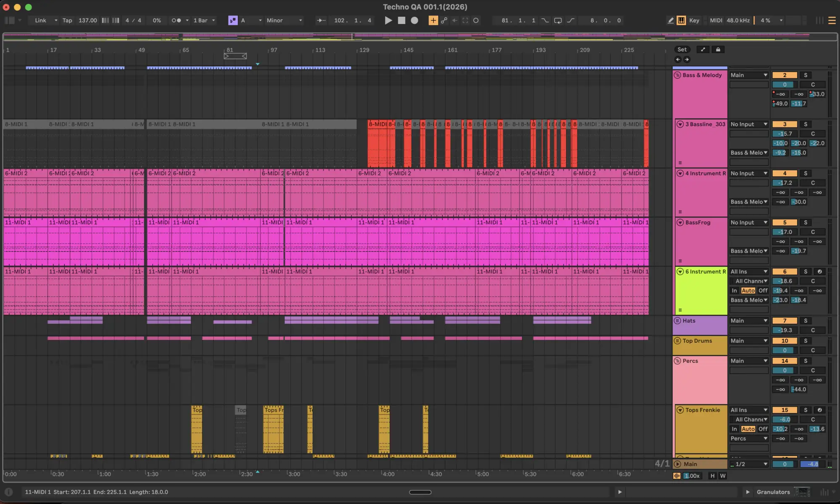
Task: Toggle the Follow playback arrow icon
Action: click(321, 20)
